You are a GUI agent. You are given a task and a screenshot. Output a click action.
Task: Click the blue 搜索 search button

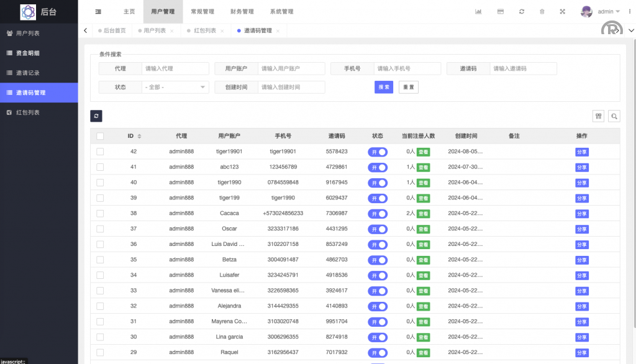(x=384, y=88)
